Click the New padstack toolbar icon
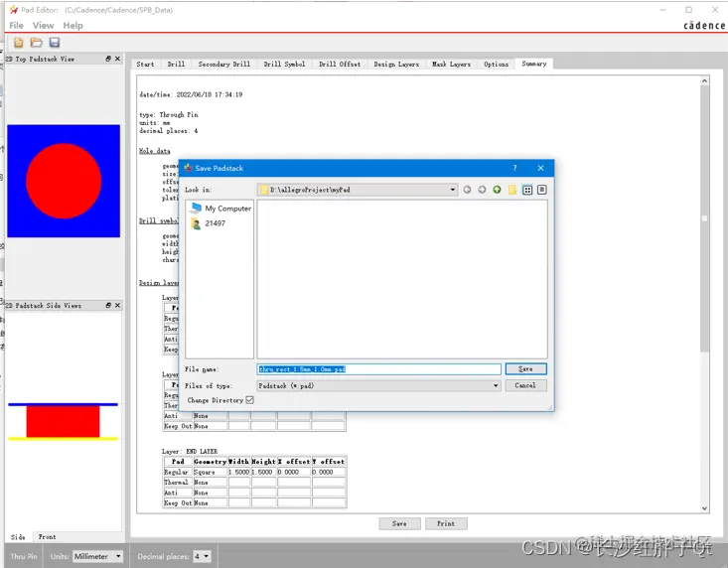Image resolution: width=728 pixels, height=568 pixels. pos(19,43)
